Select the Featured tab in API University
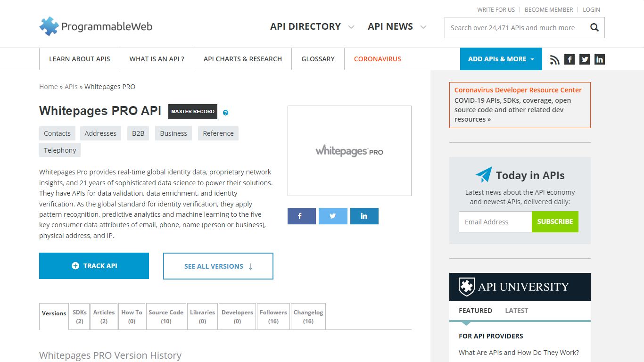This screenshot has height=362, width=644. pyautogui.click(x=475, y=311)
